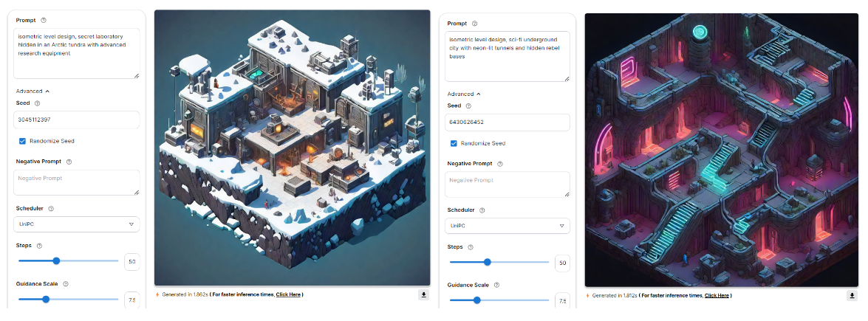Click help icon beside right Prompt label
The image size is (868, 321).
[474, 24]
